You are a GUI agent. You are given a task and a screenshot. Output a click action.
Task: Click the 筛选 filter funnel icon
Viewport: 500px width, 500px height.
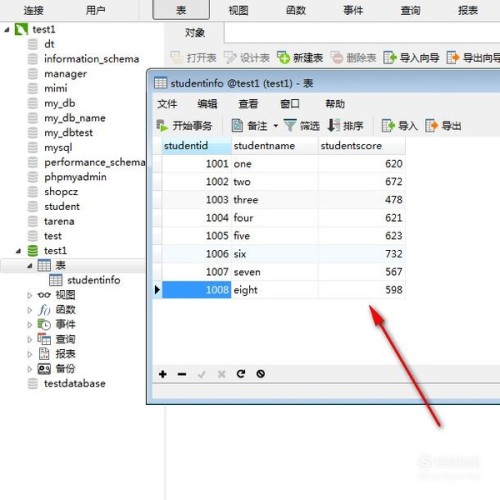290,125
